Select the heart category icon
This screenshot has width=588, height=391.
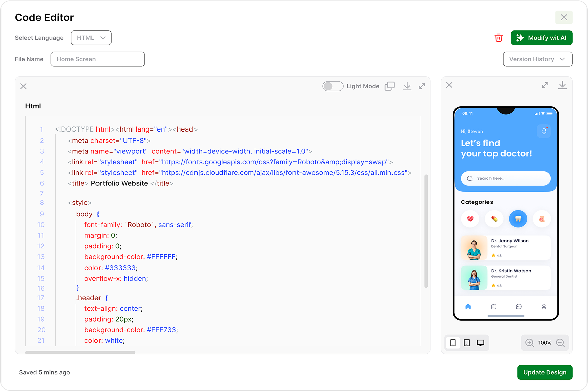click(x=470, y=219)
